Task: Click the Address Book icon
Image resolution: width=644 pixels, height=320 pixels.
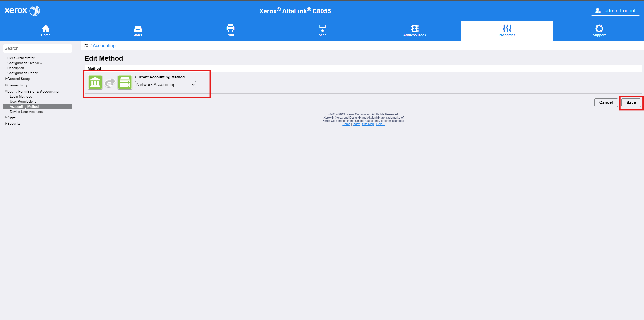Action: (x=414, y=28)
